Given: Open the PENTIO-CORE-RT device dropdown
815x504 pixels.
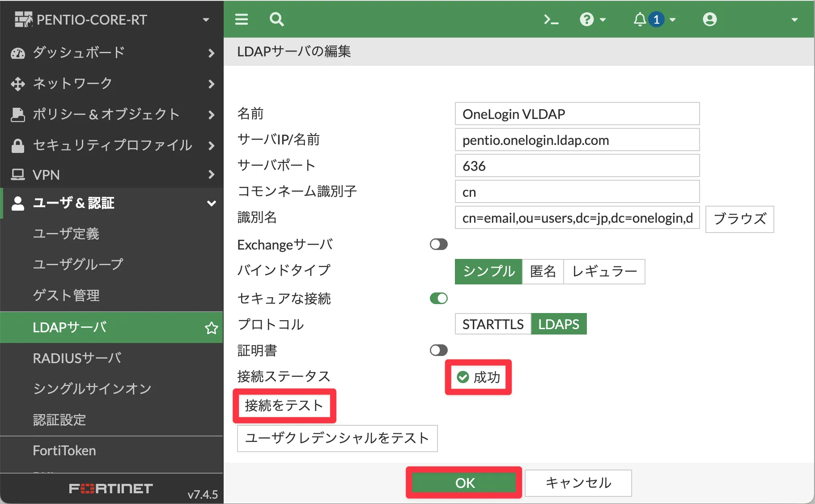Looking at the screenshot, I should (x=206, y=19).
